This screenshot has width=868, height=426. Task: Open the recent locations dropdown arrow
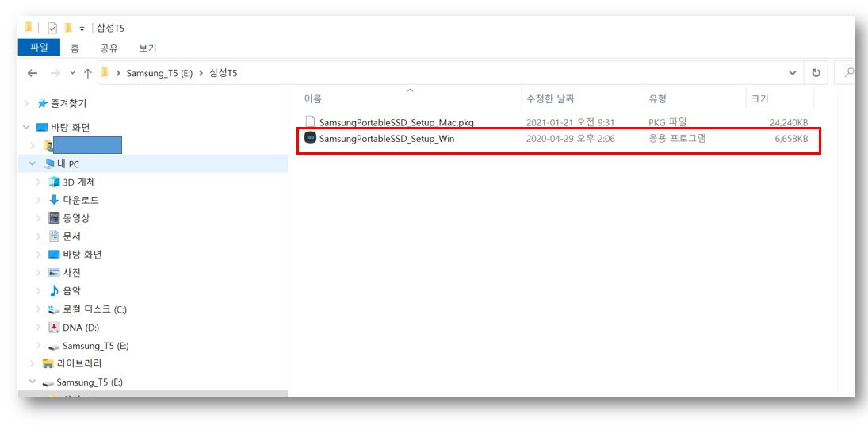(x=72, y=73)
